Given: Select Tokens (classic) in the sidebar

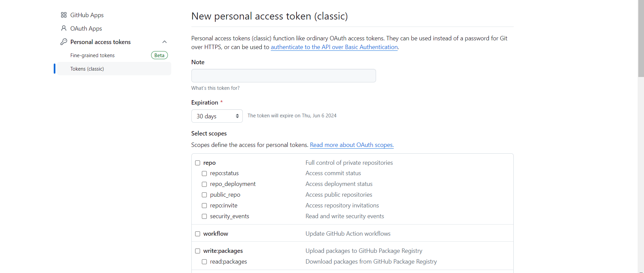Looking at the screenshot, I should point(87,69).
